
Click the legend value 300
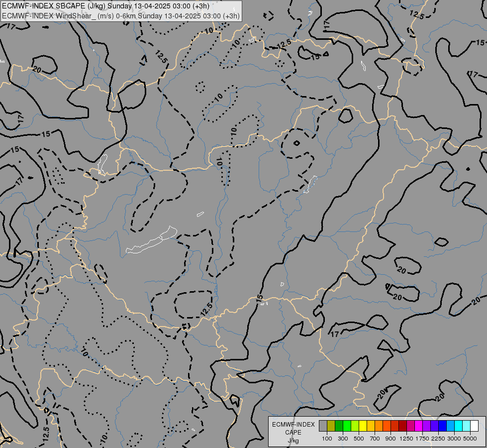click(x=343, y=439)
